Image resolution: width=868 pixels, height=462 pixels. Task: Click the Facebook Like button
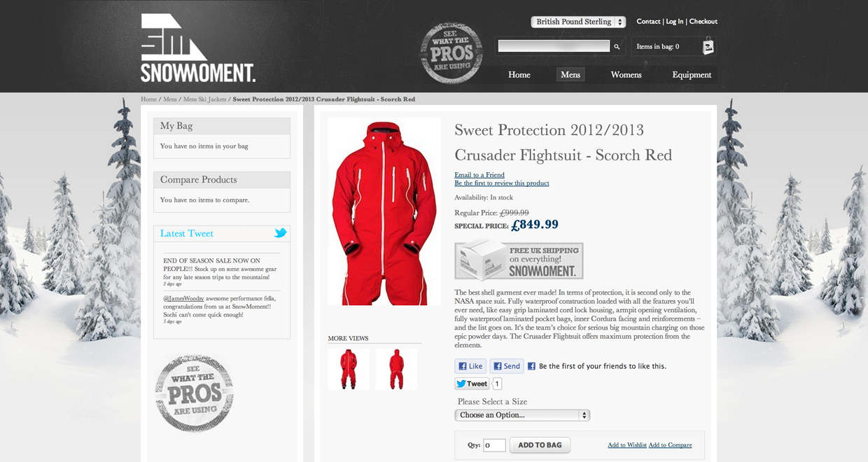pyautogui.click(x=470, y=366)
